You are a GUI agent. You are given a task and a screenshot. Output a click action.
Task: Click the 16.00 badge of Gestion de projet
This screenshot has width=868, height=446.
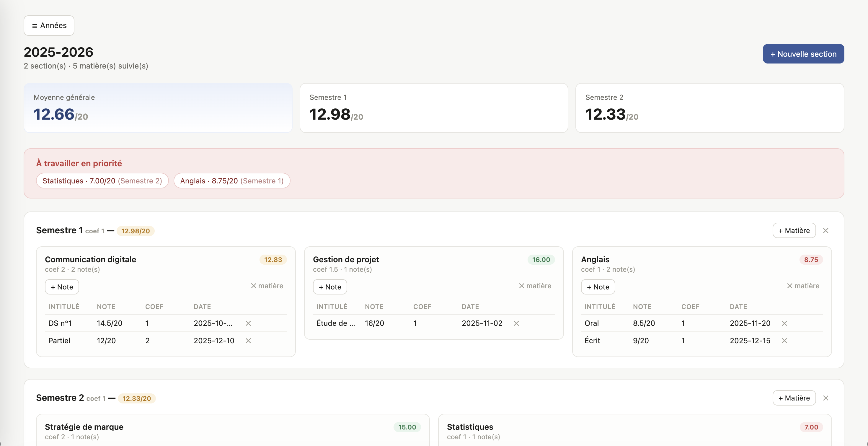pos(541,260)
